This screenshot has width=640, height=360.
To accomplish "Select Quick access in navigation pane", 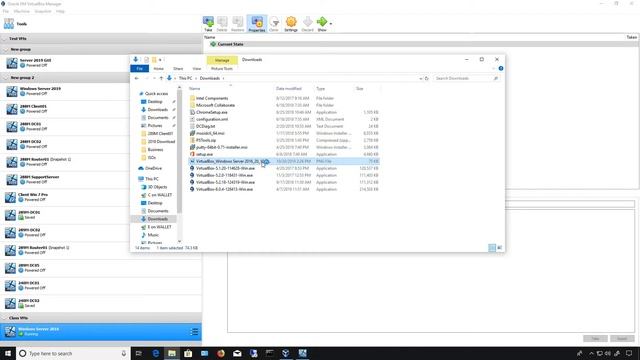I will point(157,94).
